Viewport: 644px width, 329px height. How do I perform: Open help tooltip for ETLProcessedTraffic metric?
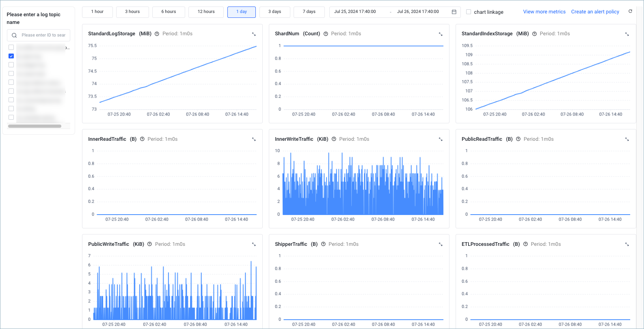coord(525,244)
